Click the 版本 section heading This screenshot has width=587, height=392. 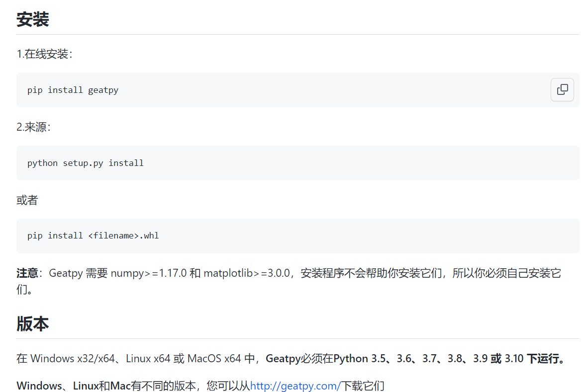click(x=32, y=323)
